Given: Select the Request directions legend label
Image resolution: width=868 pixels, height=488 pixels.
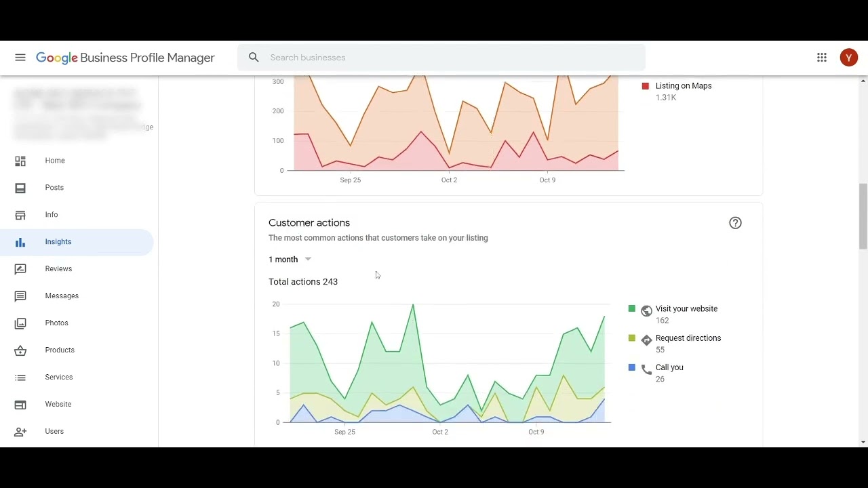Looking at the screenshot, I should pos(688,338).
